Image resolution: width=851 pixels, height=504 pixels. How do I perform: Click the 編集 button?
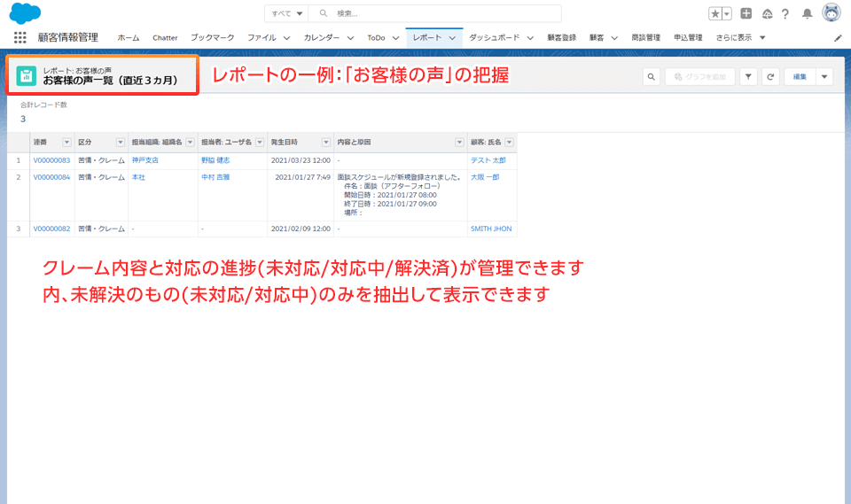click(x=800, y=77)
